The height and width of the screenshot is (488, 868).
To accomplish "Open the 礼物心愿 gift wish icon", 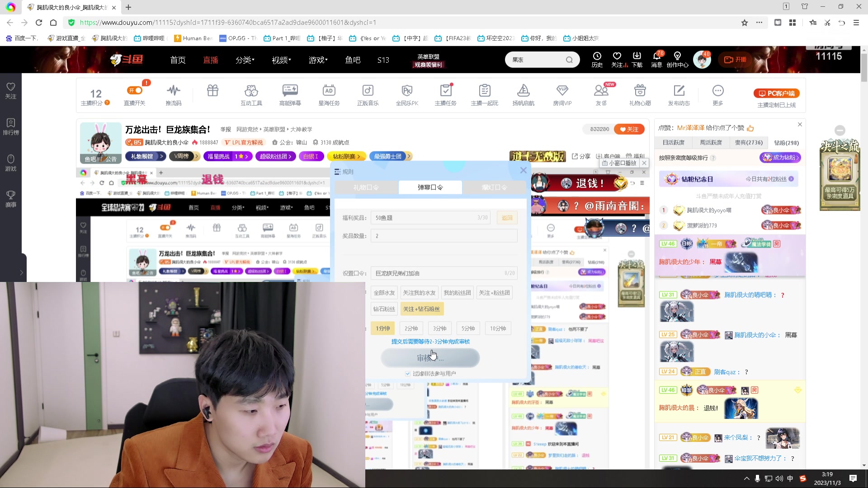I will click(640, 90).
